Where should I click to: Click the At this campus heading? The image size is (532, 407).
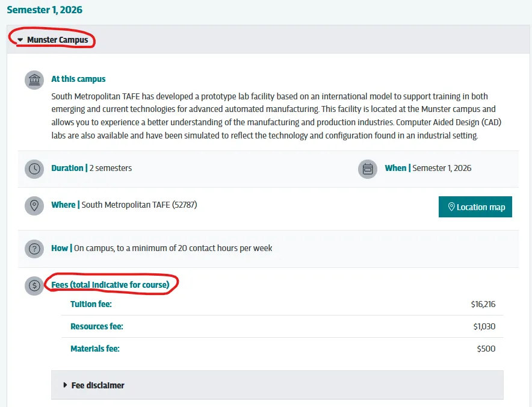tap(78, 79)
